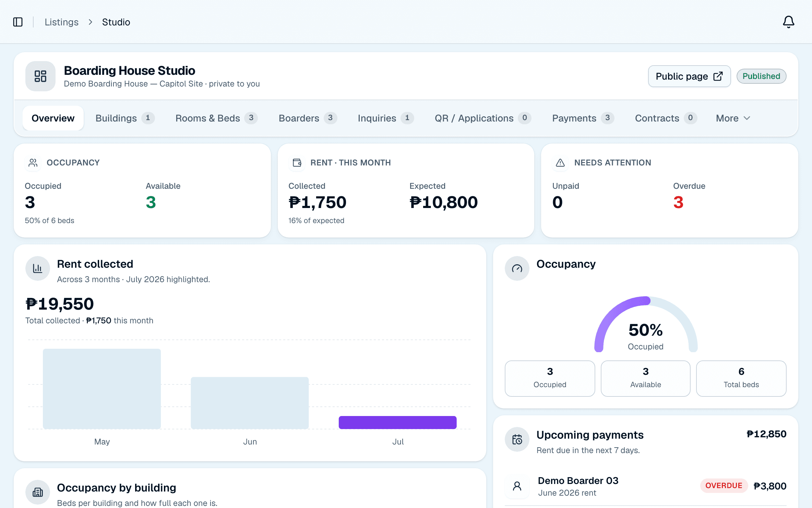Click the calendar clock icon beside Upcoming payments

[517, 439]
